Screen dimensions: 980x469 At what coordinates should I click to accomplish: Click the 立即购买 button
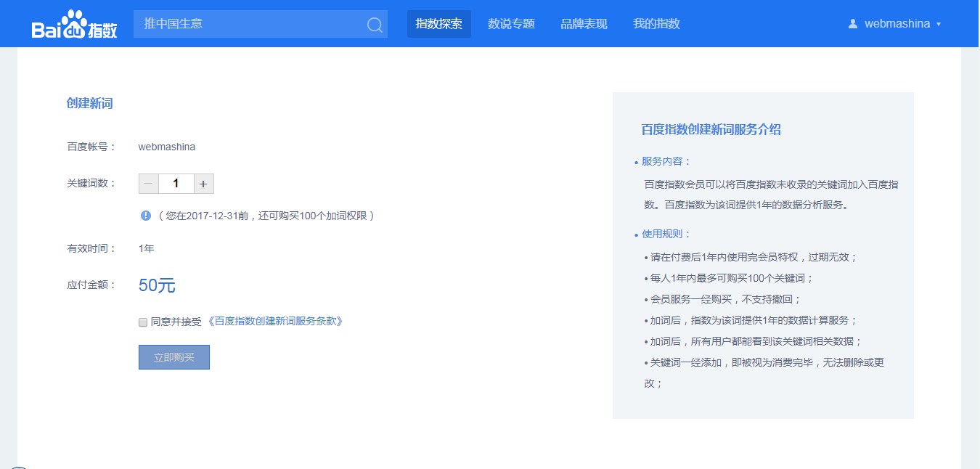174,357
